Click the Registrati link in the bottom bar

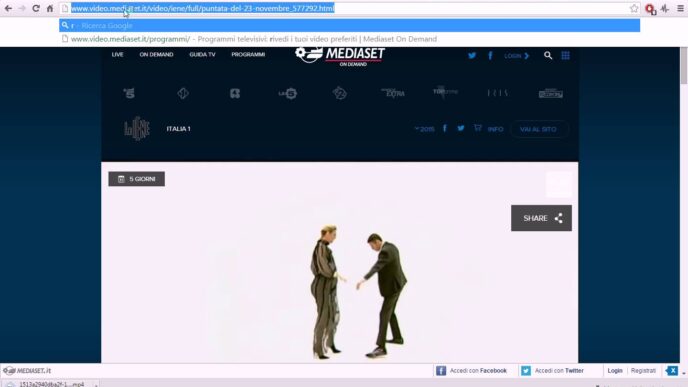pyautogui.click(x=643, y=371)
